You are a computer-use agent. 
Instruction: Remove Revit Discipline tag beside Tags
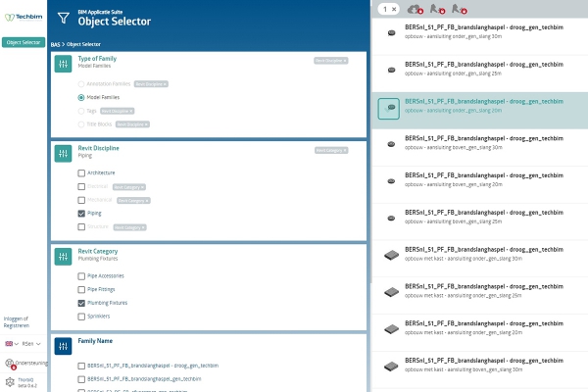(x=131, y=111)
